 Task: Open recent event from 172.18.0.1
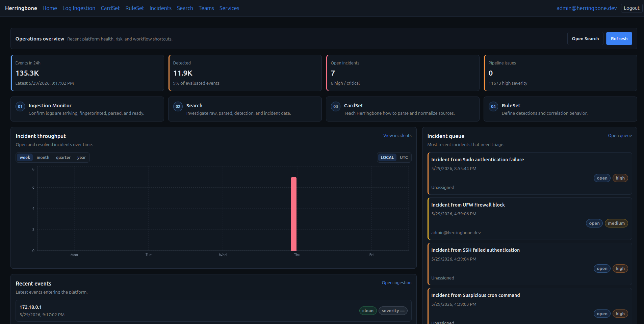(x=213, y=311)
